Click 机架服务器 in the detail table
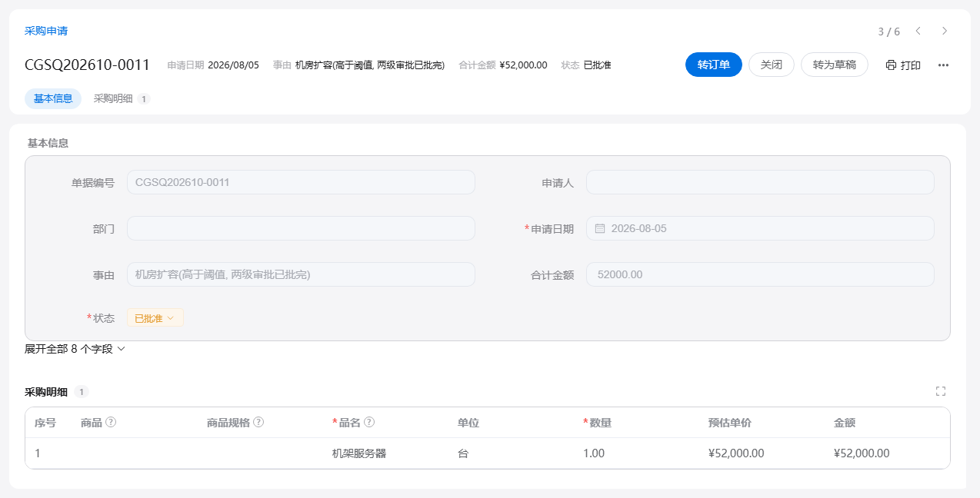980x498 pixels. tap(359, 453)
